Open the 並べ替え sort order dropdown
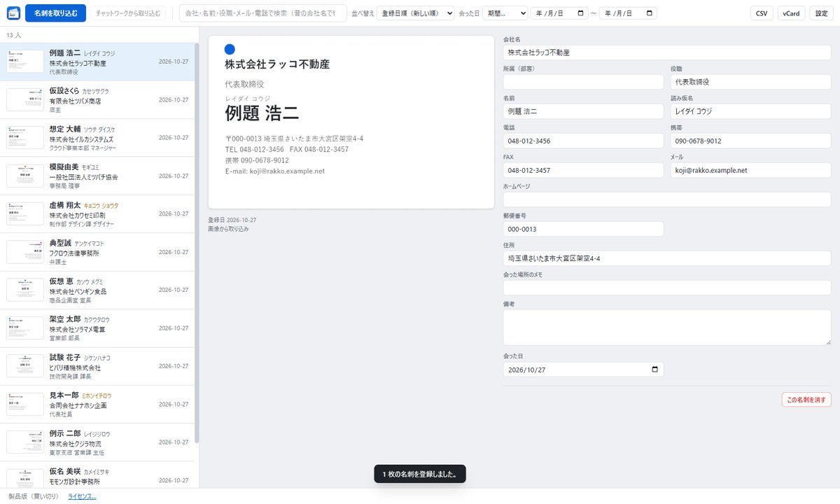The width and height of the screenshot is (840, 504). [x=415, y=13]
